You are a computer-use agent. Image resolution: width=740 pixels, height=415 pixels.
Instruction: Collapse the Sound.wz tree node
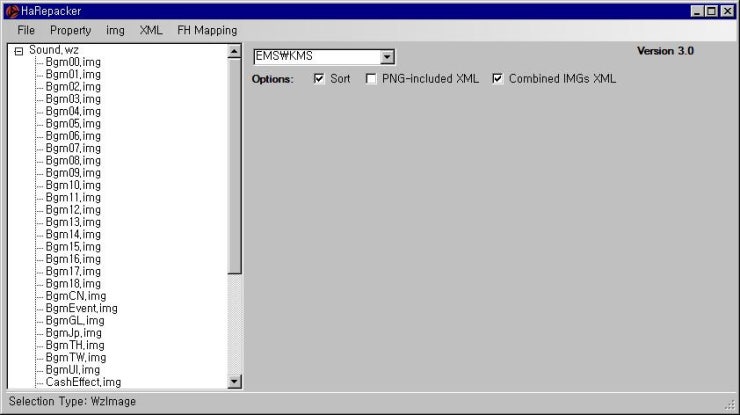(x=18, y=51)
